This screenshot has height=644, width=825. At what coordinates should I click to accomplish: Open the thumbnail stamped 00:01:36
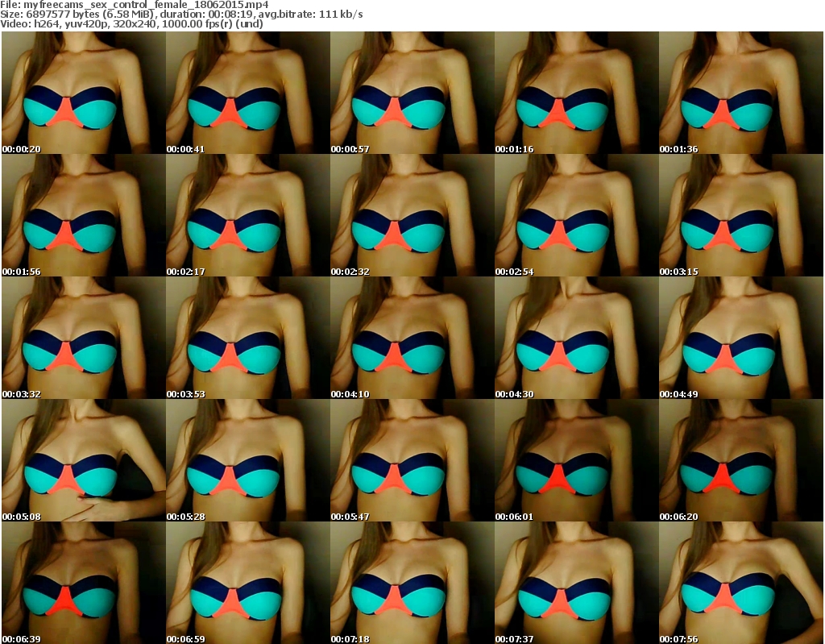pos(740,93)
